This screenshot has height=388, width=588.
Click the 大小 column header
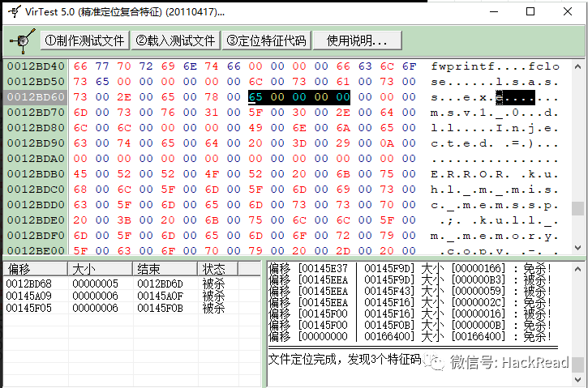100,269
